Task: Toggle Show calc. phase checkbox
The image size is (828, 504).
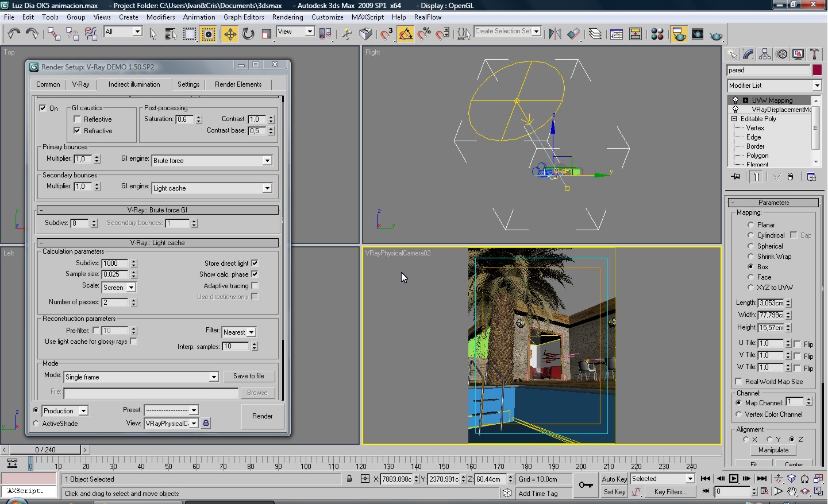Action: [255, 274]
